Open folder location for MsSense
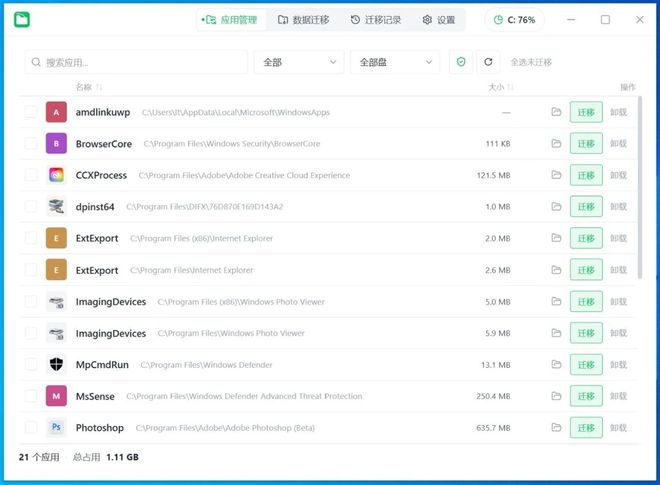Viewport: 660px width, 485px height. (556, 396)
